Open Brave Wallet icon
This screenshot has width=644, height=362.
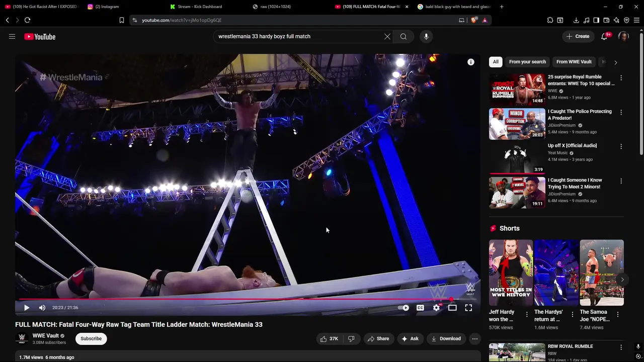(x=606, y=20)
